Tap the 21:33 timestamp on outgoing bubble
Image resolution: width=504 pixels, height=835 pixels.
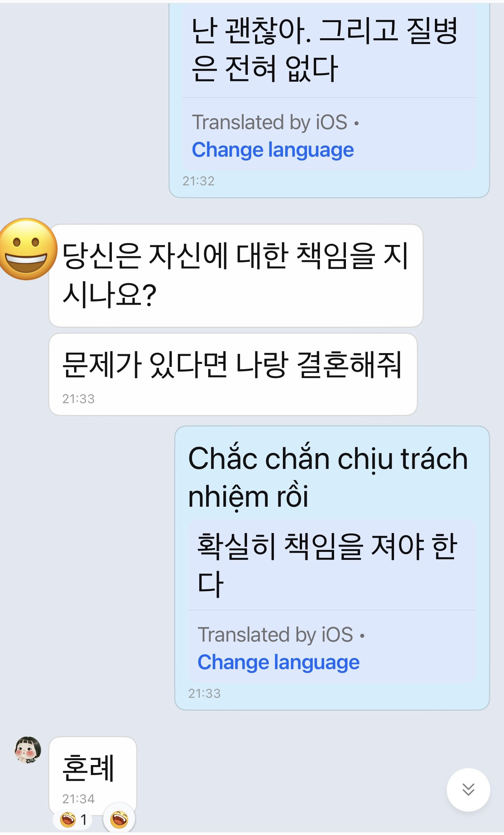pyautogui.click(x=204, y=693)
